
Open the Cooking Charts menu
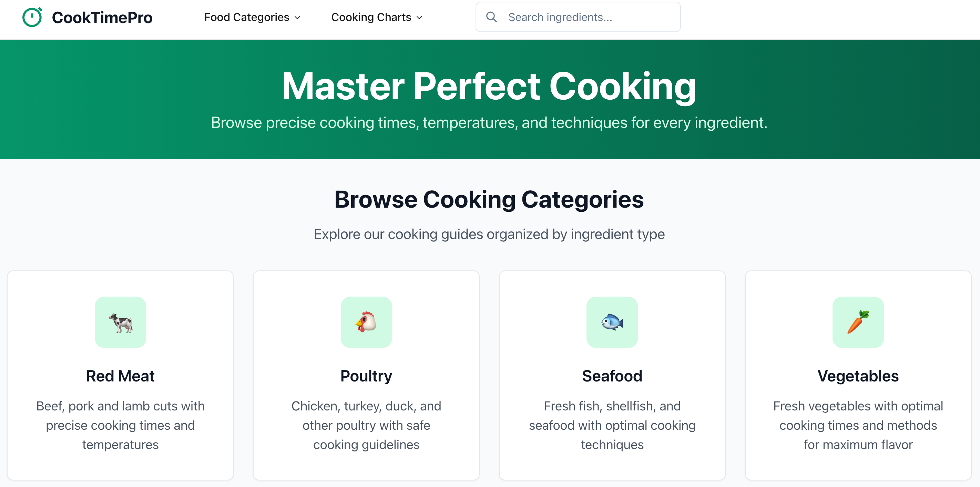tap(371, 18)
